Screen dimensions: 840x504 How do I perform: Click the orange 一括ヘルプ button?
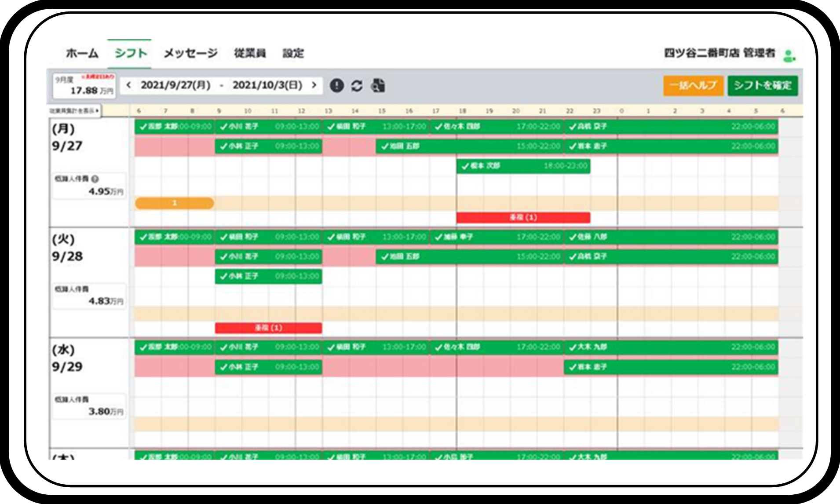pos(693,85)
